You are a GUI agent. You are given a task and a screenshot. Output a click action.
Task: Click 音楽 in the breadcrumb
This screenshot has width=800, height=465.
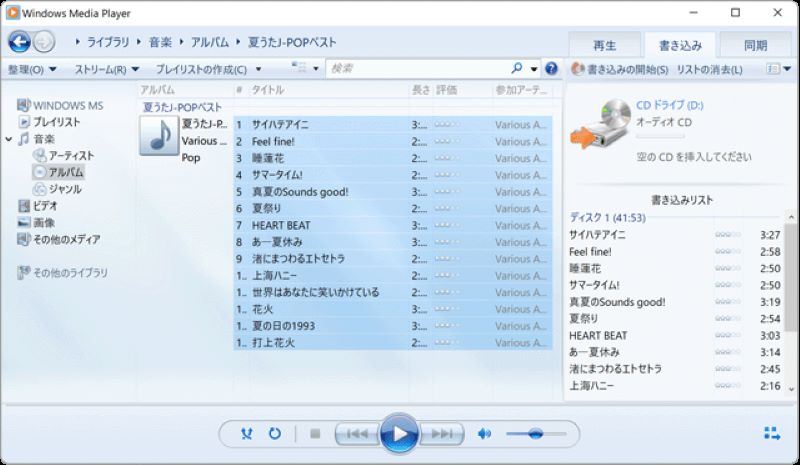160,42
